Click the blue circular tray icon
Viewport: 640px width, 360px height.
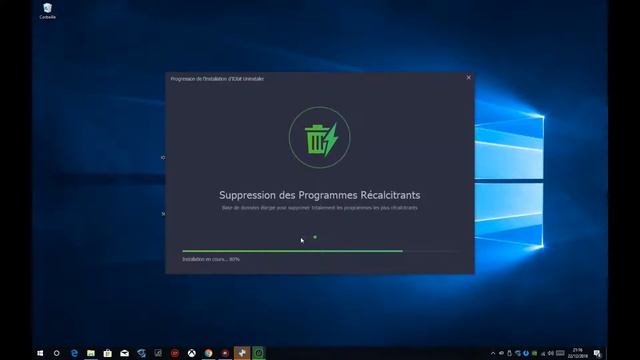pyautogui.click(x=526, y=353)
